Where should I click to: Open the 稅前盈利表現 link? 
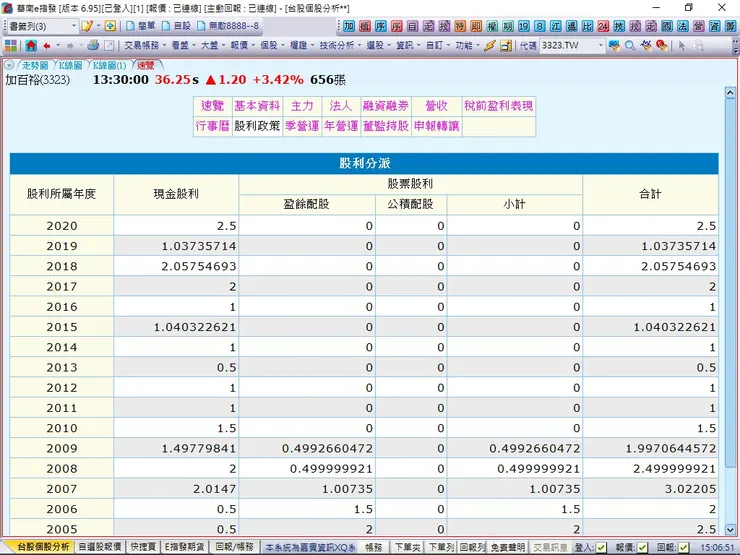click(498, 106)
